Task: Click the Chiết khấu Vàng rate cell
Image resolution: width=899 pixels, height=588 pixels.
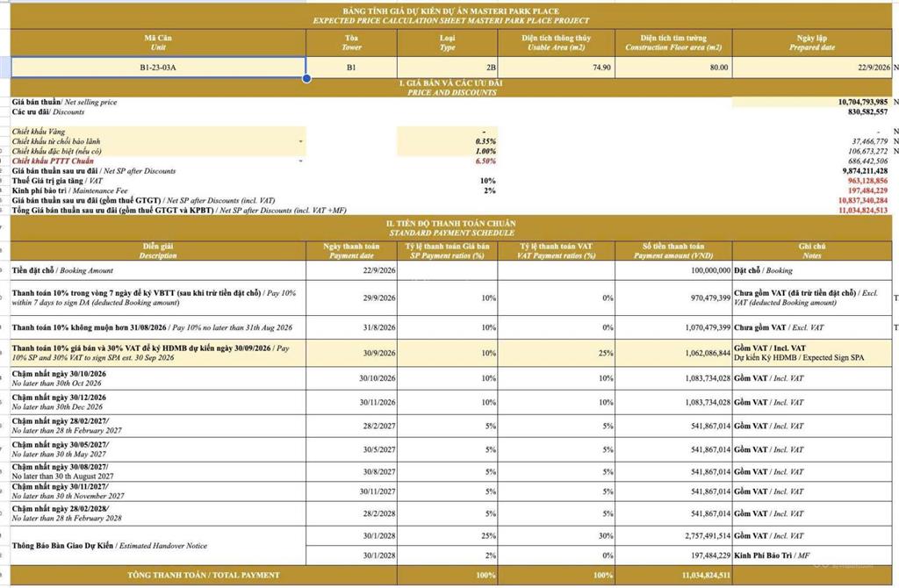Action: click(x=447, y=132)
